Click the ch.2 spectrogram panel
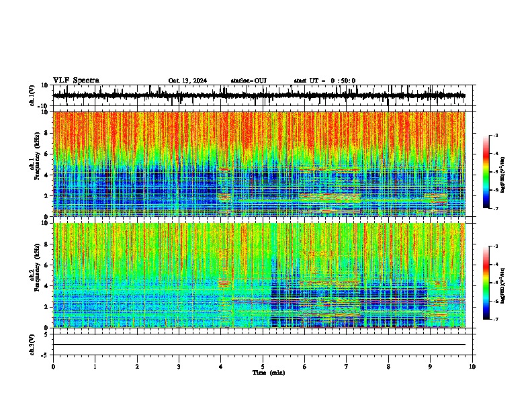The height and width of the screenshot is (411, 532). coord(259,275)
